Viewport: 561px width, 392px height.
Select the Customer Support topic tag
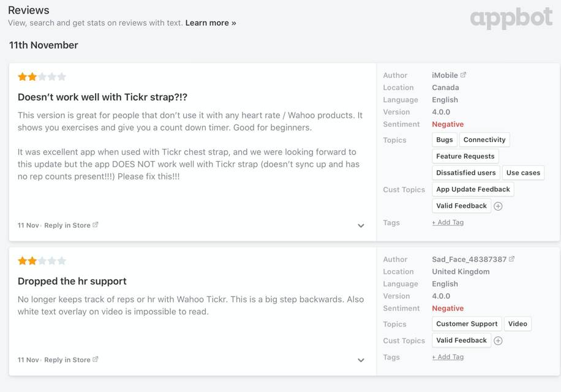(467, 324)
